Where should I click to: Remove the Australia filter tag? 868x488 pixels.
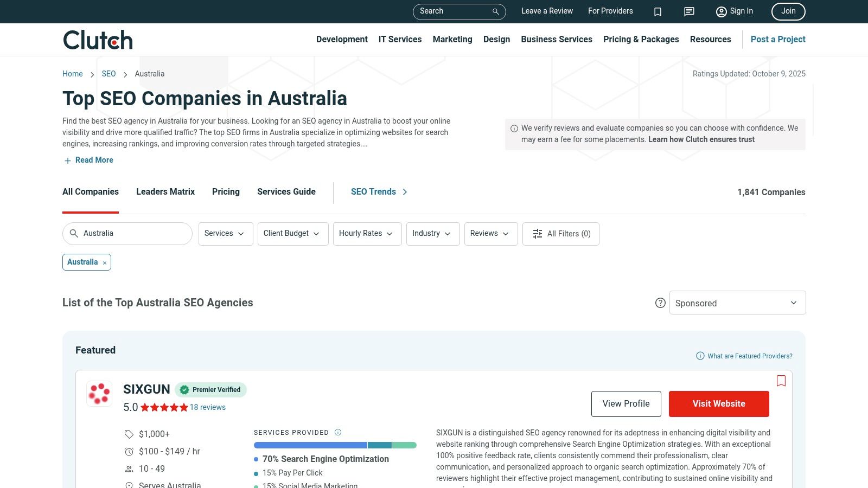pyautogui.click(x=105, y=263)
